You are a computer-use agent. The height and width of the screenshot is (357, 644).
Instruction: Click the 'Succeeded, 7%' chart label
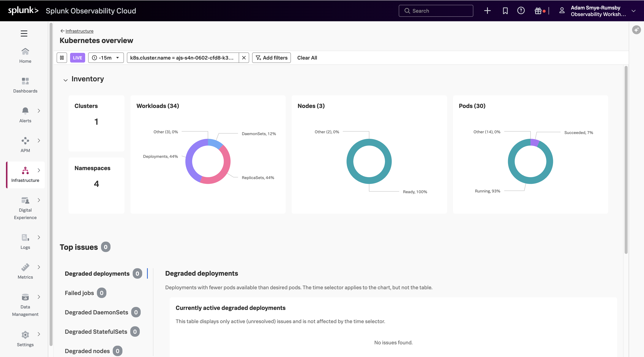pyautogui.click(x=578, y=133)
